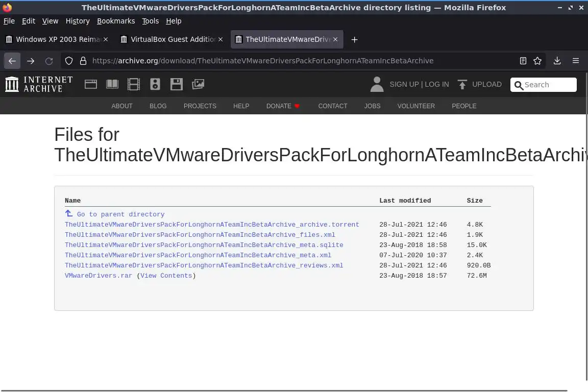Image resolution: width=588 pixels, height=392 pixels.
Task: Open the History menu
Action: point(78,21)
